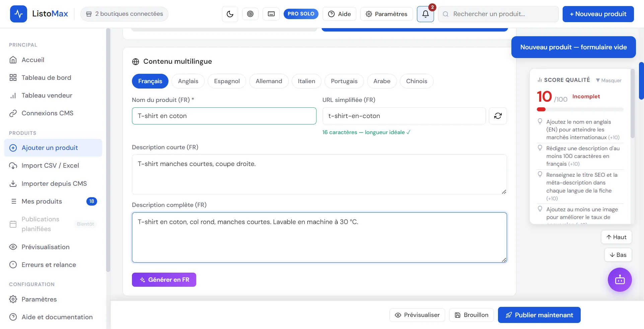Open Paramètres in the top bar
Viewport: 644px width, 329px height.
(x=386, y=14)
